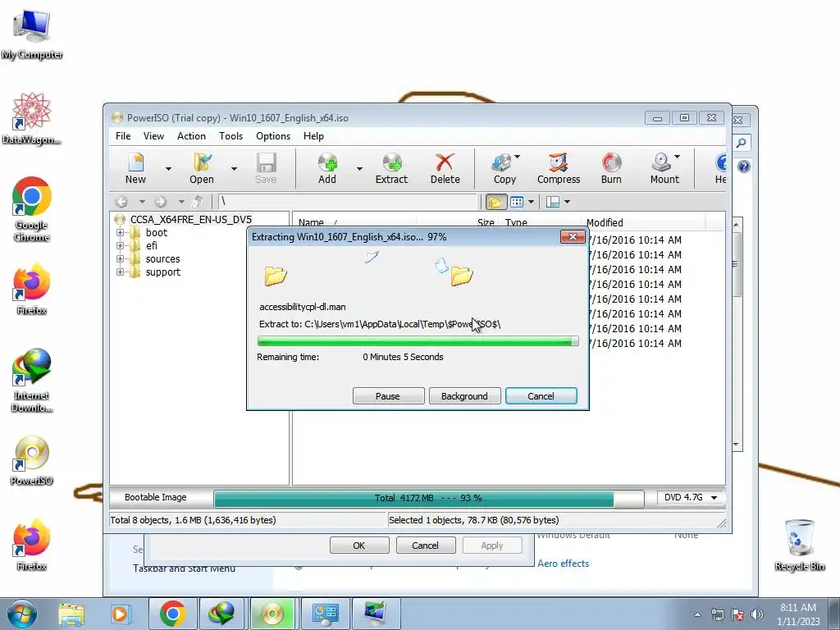Image resolution: width=840 pixels, height=630 pixels.
Task: Click Cancel in the background dialog
Action: coord(426,546)
